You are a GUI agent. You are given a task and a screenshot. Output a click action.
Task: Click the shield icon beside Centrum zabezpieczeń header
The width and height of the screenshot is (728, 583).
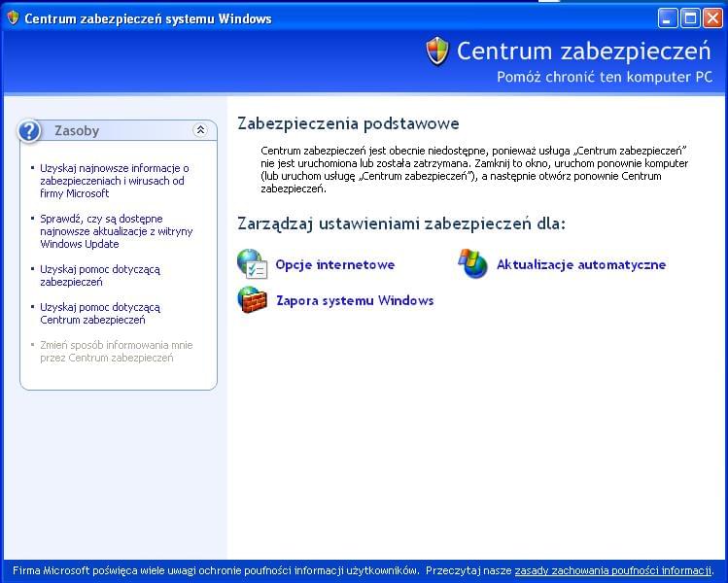pyautogui.click(x=437, y=51)
